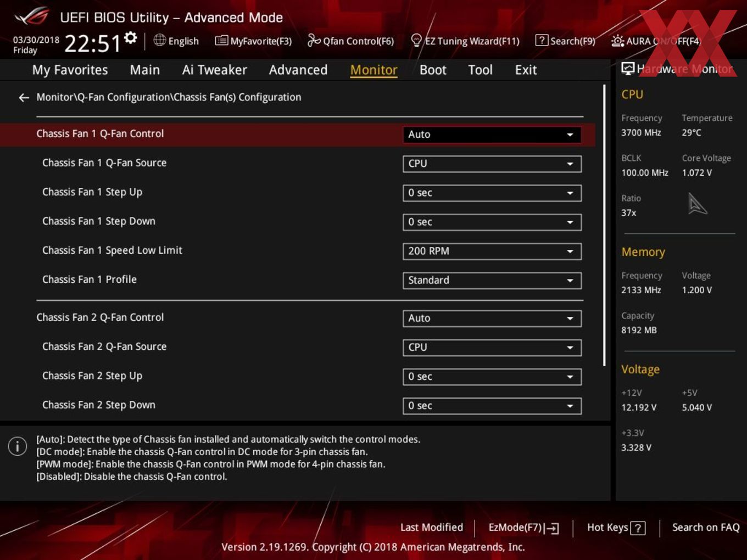Click the settings gear next to clock

tap(130, 38)
